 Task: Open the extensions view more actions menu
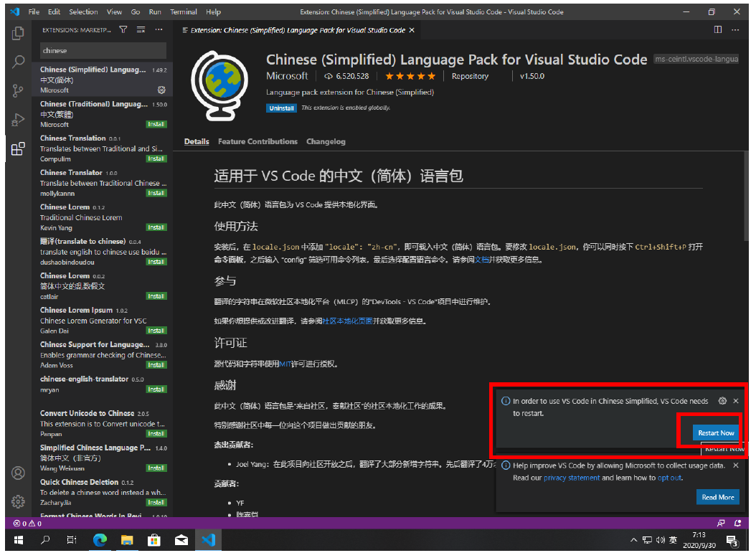tap(159, 30)
